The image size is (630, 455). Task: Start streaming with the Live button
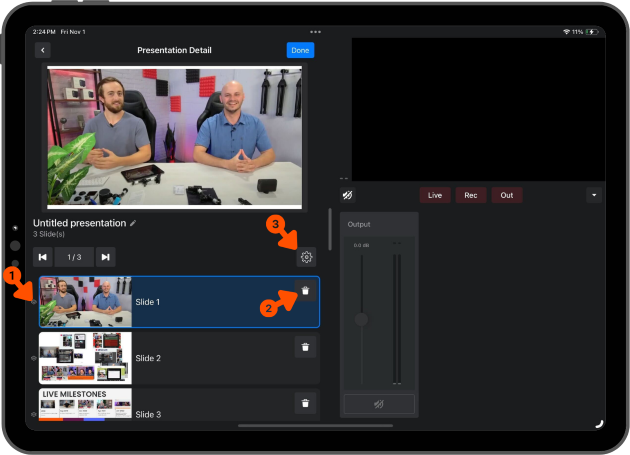[x=435, y=195]
